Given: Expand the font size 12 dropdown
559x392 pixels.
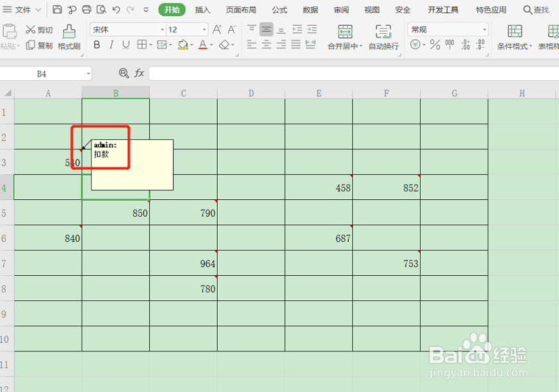Looking at the screenshot, I should coord(204,29).
